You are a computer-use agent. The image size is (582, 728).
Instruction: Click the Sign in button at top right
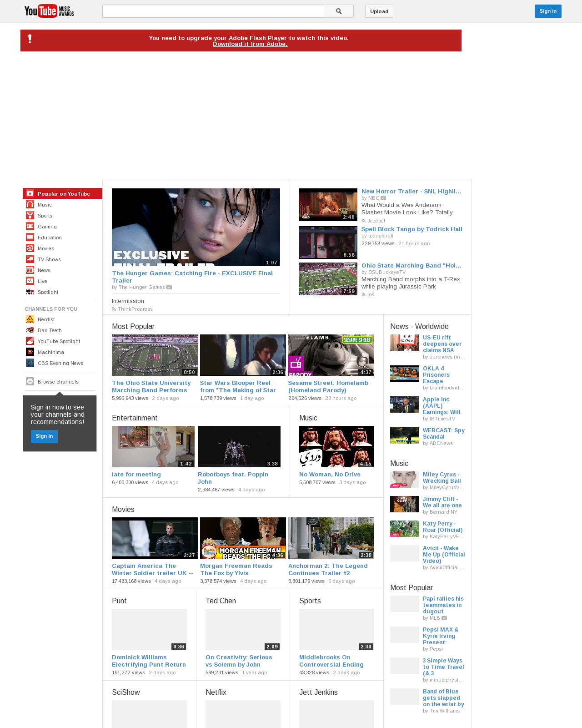pos(548,11)
